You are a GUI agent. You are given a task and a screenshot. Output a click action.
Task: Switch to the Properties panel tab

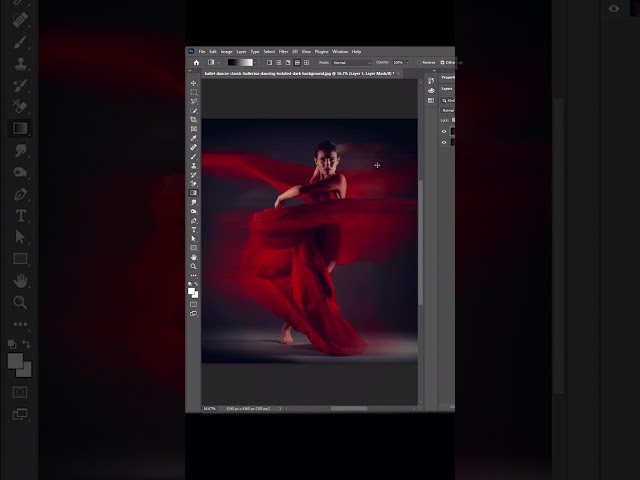tap(448, 78)
